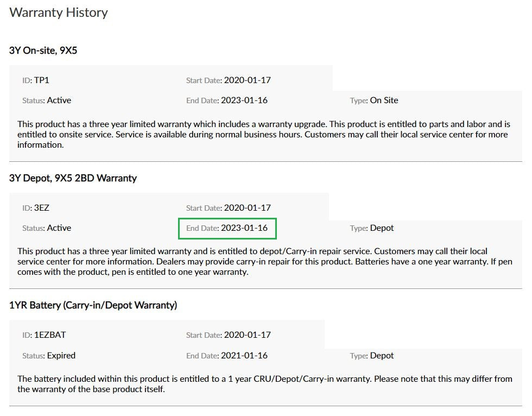Click the highlighted Depot End Date 2023-01-16
Viewport: 532px width, 416px height.
pyautogui.click(x=227, y=228)
